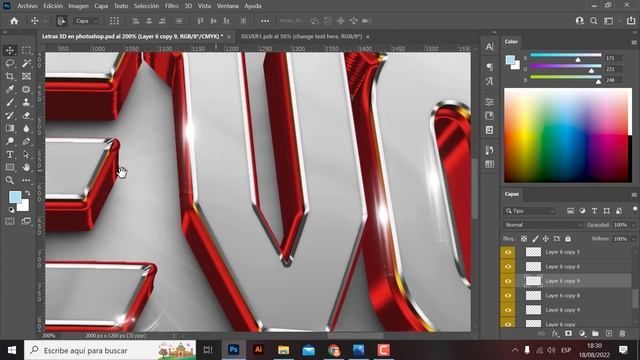The height and width of the screenshot is (360, 640).
Task: Filter layers by type layers (T icon)
Action: pyautogui.click(x=594, y=211)
